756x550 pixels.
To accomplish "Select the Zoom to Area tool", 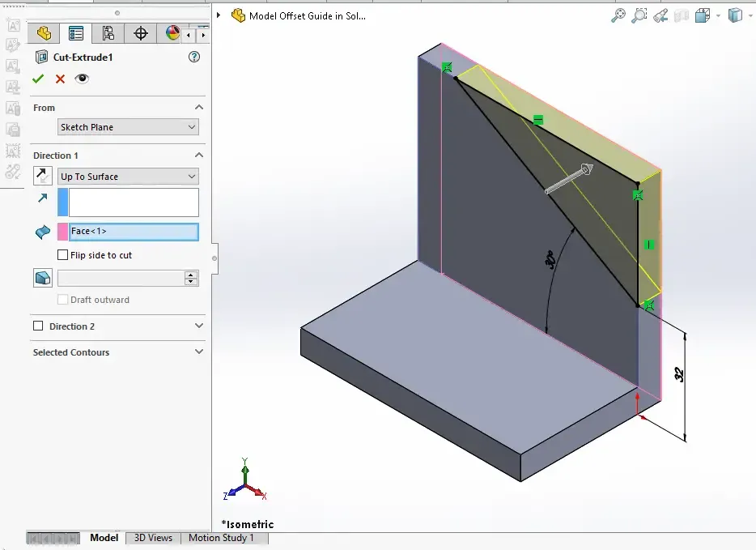I will (x=639, y=15).
